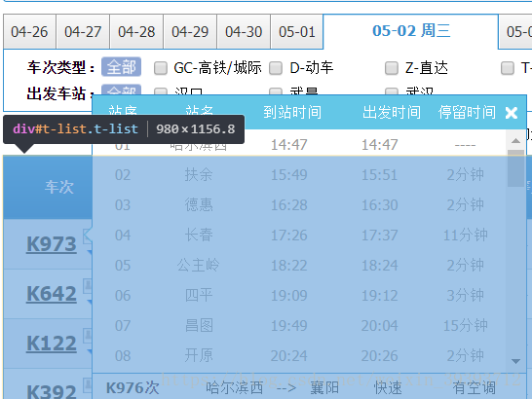Screen dimensions: 532x399
Task: Open train K642 details link
Action: pyautogui.click(x=52, y=294)
